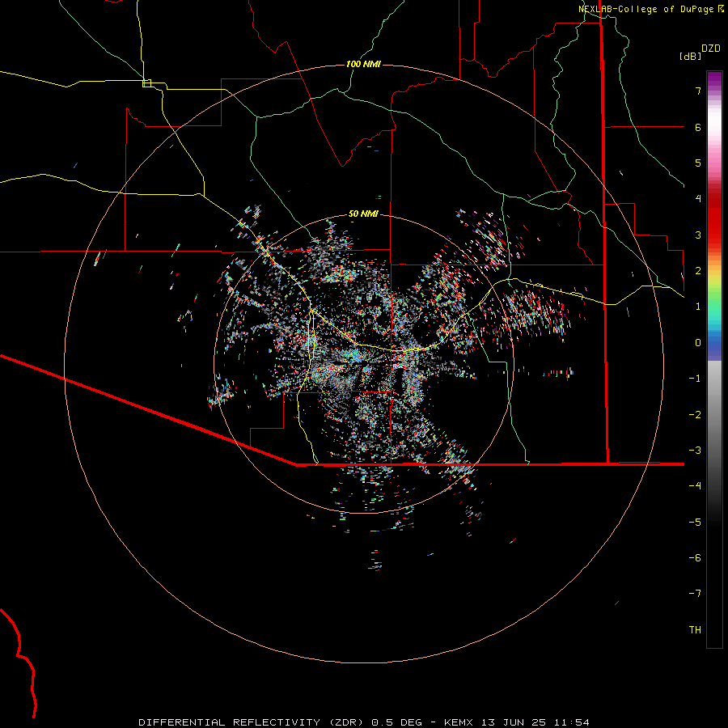The image size is (728, 728).
Task: Click the 50 NMI range ring label
Action: (363, 214)
